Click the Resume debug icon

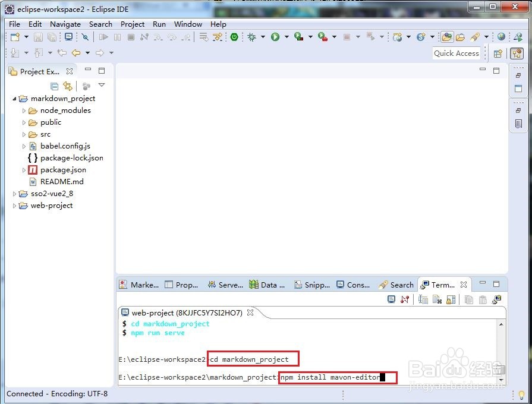point(103,37)
